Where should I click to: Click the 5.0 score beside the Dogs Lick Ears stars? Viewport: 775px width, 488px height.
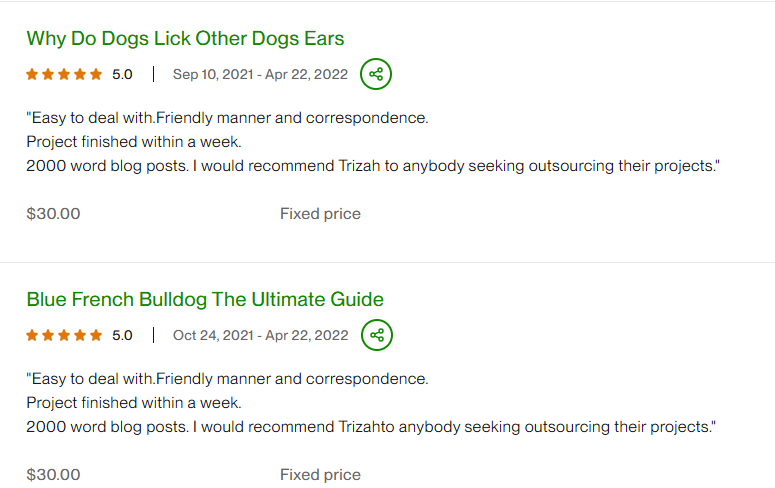(x=122, y=74)
